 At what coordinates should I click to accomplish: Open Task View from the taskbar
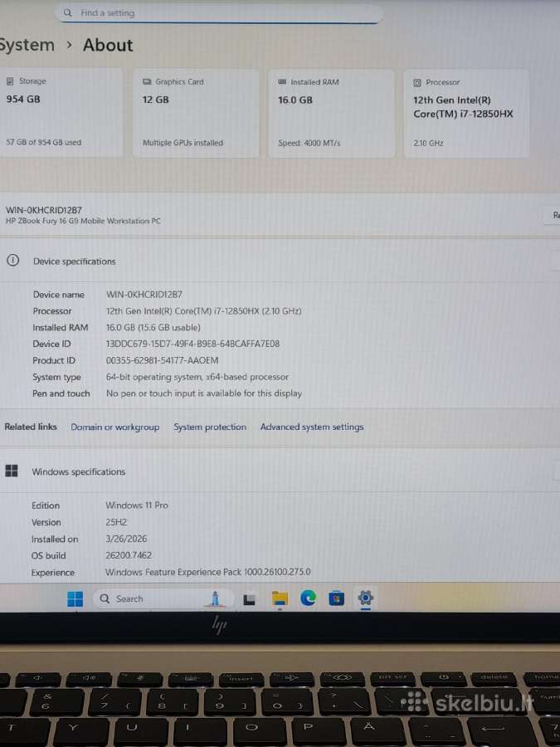click(x=249, y=599)
